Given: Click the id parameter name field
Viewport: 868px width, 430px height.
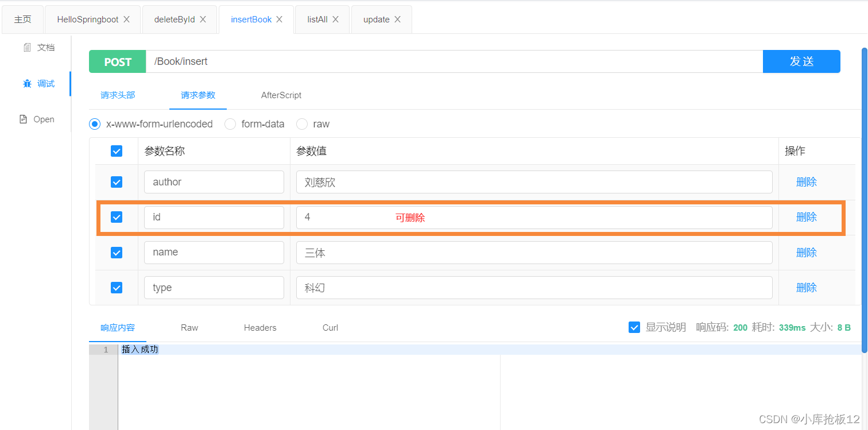Looking at the screenshot, I should pyautogui.click(x=214, y=218).
